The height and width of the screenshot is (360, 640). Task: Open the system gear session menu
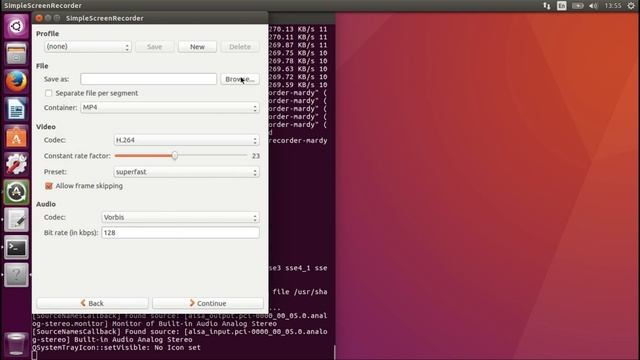[x=631, y=6]
